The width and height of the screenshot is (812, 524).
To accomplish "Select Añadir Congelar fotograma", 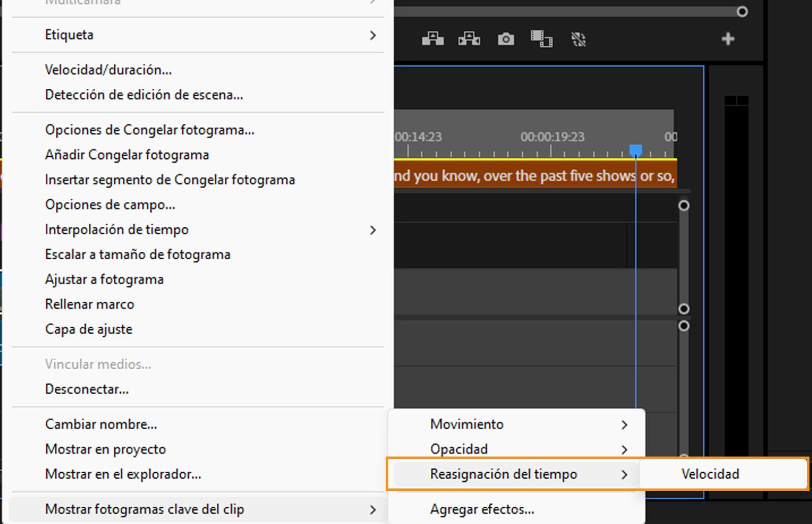I will pos(126,155).
